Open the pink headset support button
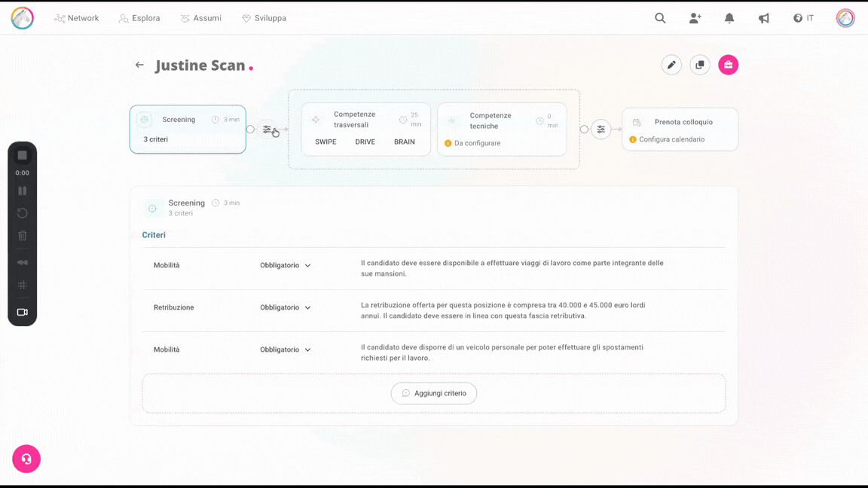This screenshot has height=488, width=868. pyautogui.click(x=26, y=459)
